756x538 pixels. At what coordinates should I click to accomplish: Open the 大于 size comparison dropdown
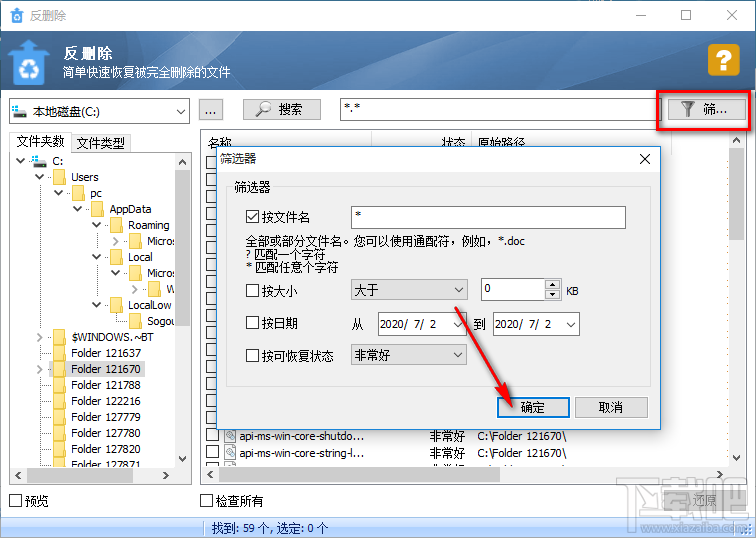409,290
